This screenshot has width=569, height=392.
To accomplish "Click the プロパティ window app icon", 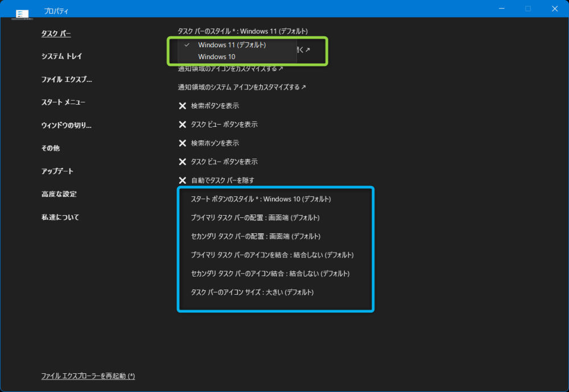I will [22, 14].
